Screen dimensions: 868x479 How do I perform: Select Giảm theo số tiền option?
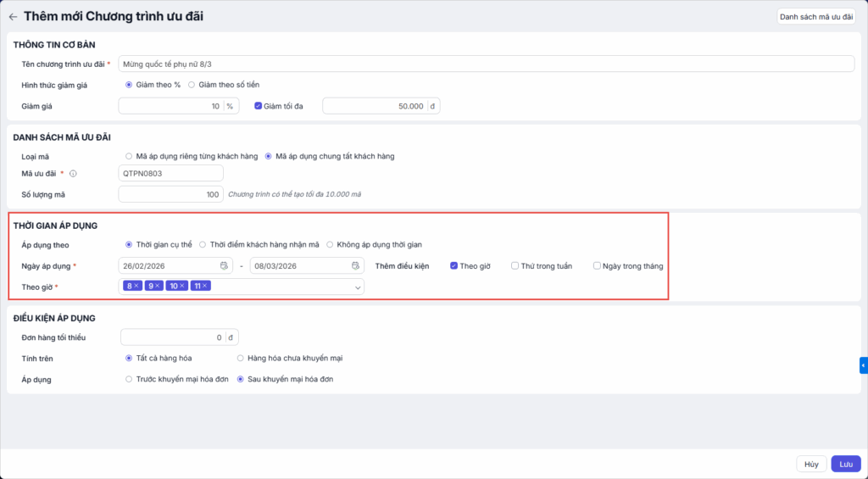pyautogui.click(x=192, y=85)
